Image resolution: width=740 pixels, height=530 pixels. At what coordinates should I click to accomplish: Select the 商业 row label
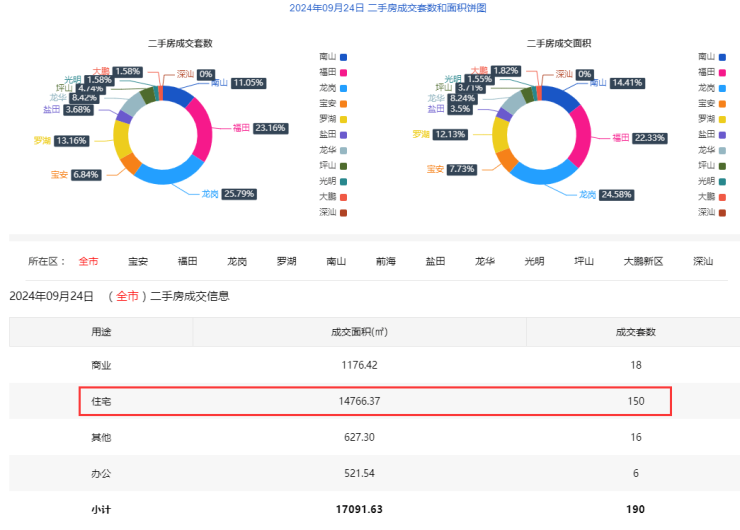click(101, 365)
